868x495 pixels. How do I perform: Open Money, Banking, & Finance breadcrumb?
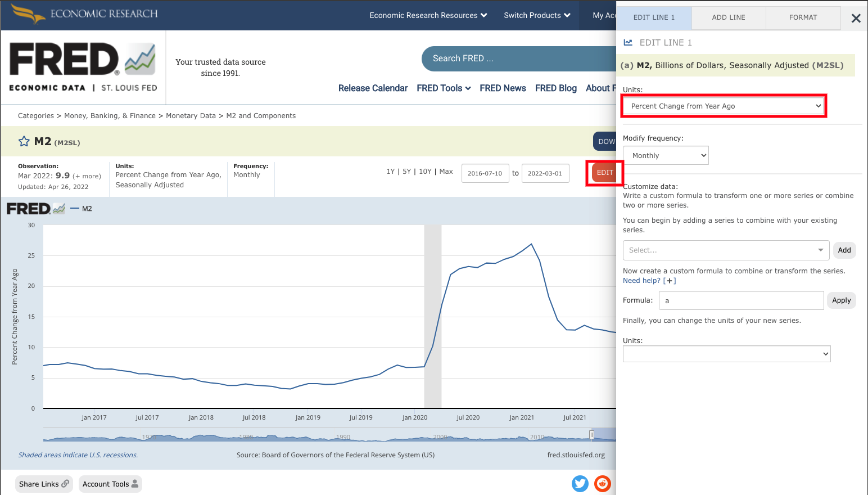coord(110,116)
